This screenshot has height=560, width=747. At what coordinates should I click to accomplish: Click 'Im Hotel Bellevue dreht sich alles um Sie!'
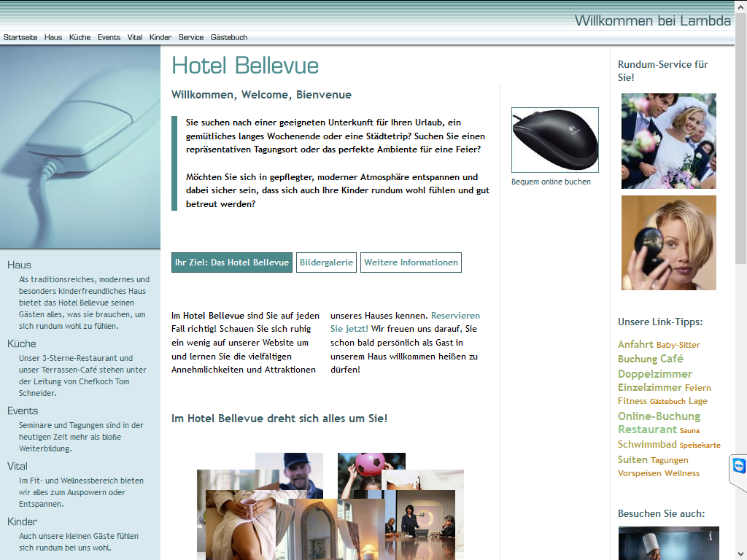click(279, 419)
